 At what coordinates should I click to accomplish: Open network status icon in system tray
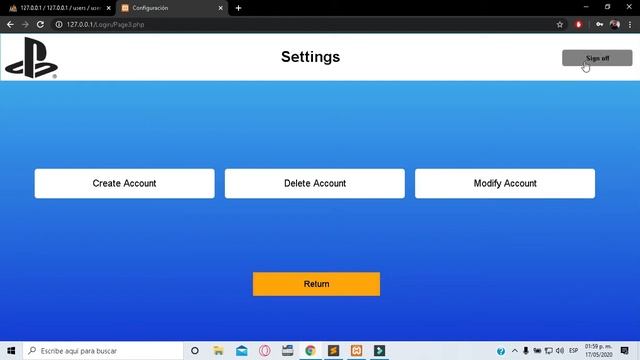[549, 351]
